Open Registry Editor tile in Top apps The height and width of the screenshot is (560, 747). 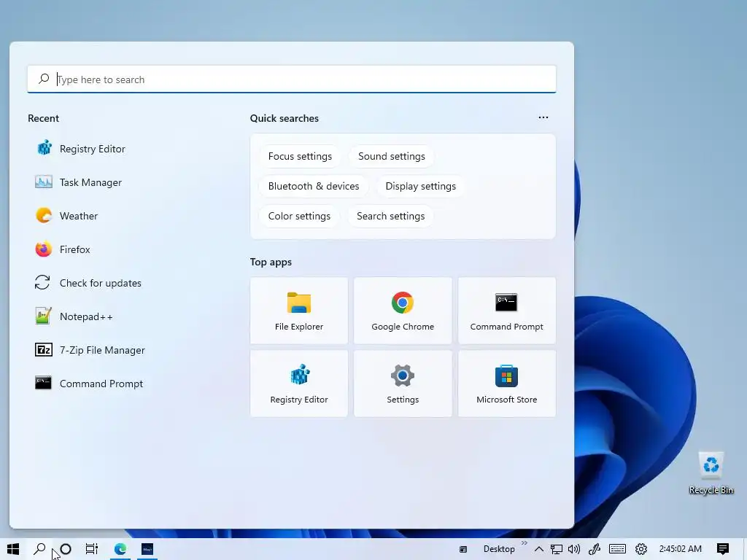pos(298,384)
